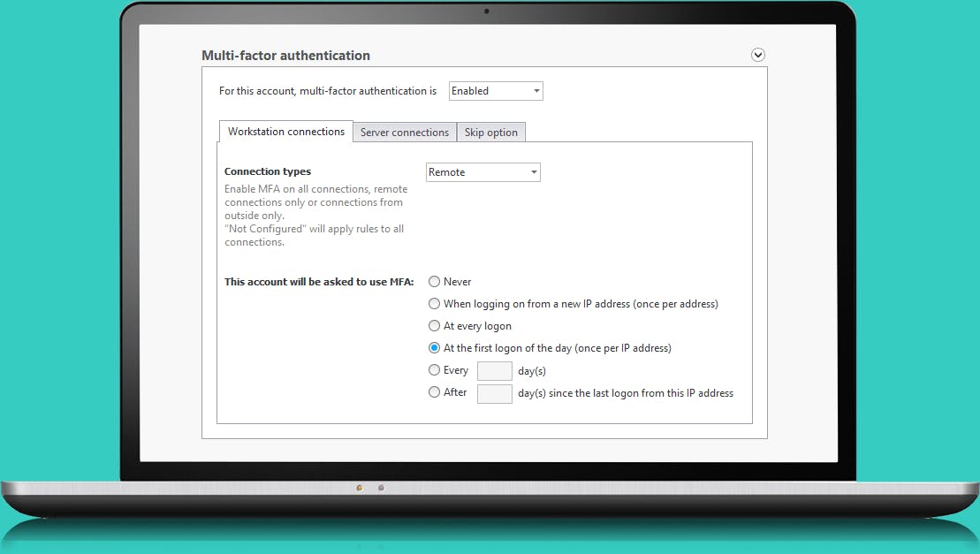Choose MFA when logging from a new IP address
This screenshot has height=554, width=980.
(434, 303)
